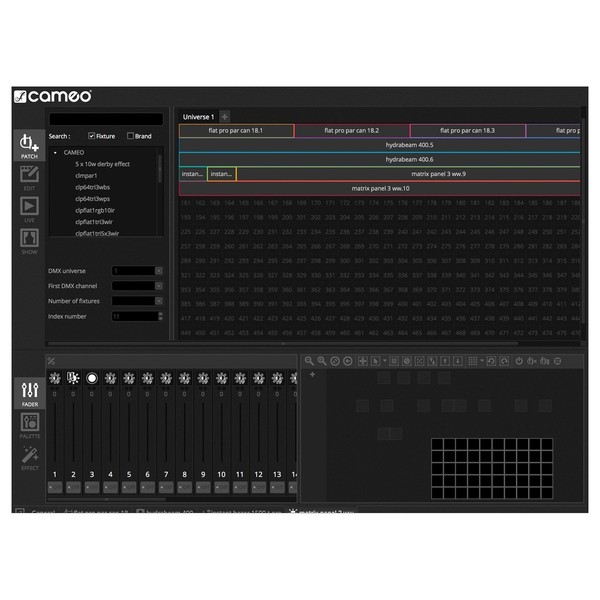Click the 'flat pro par can 18.1' patch block
600x600 pixels.
tap(236, 130)
